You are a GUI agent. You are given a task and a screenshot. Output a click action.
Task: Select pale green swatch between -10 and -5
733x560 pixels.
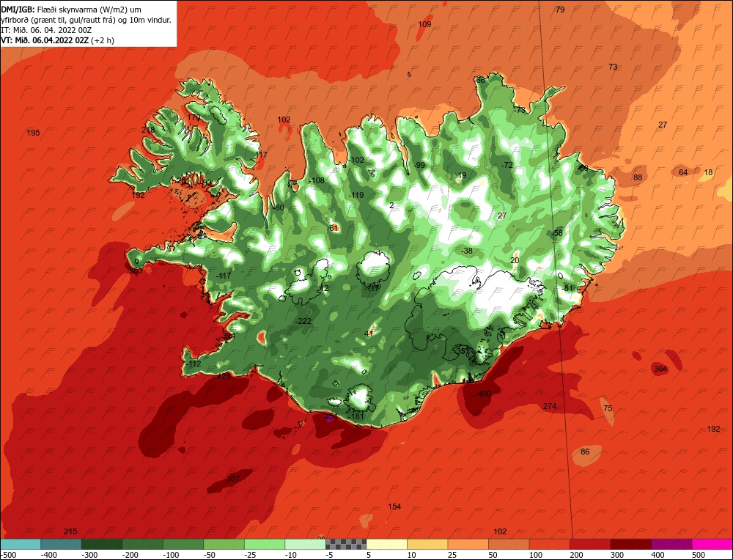pyautogui.click(x=305, y=544)
